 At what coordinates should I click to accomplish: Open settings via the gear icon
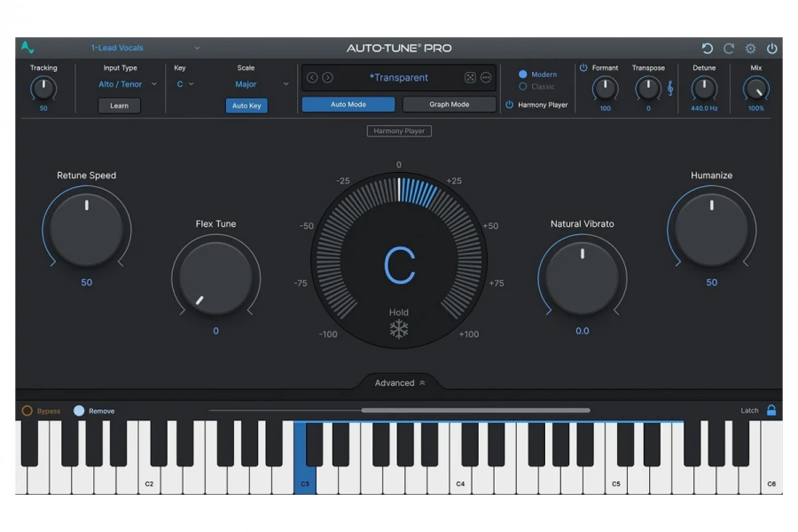750,49
